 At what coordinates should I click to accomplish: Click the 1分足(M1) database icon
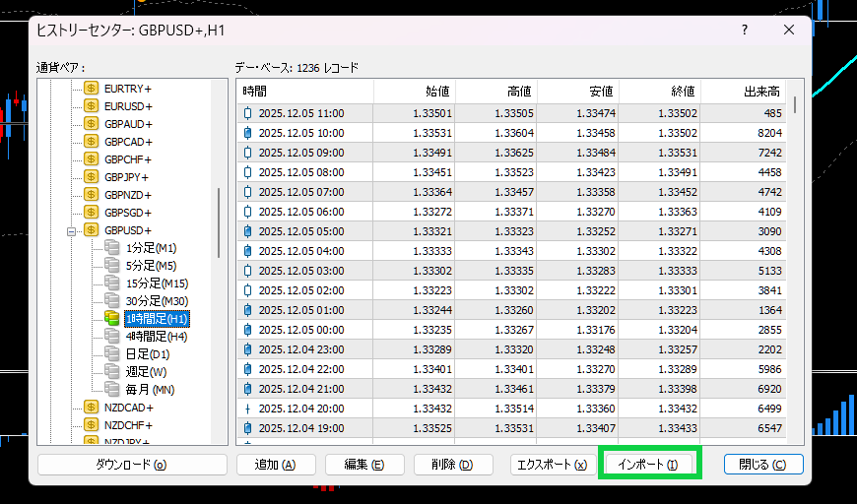[112, 248]
